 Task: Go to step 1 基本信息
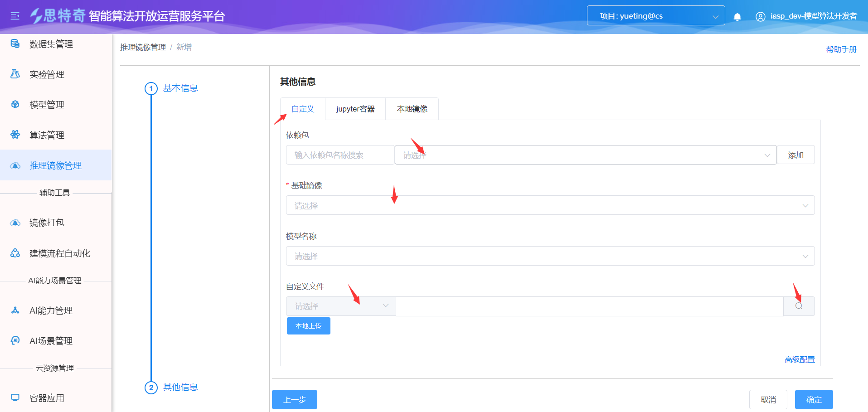point(180,88)
